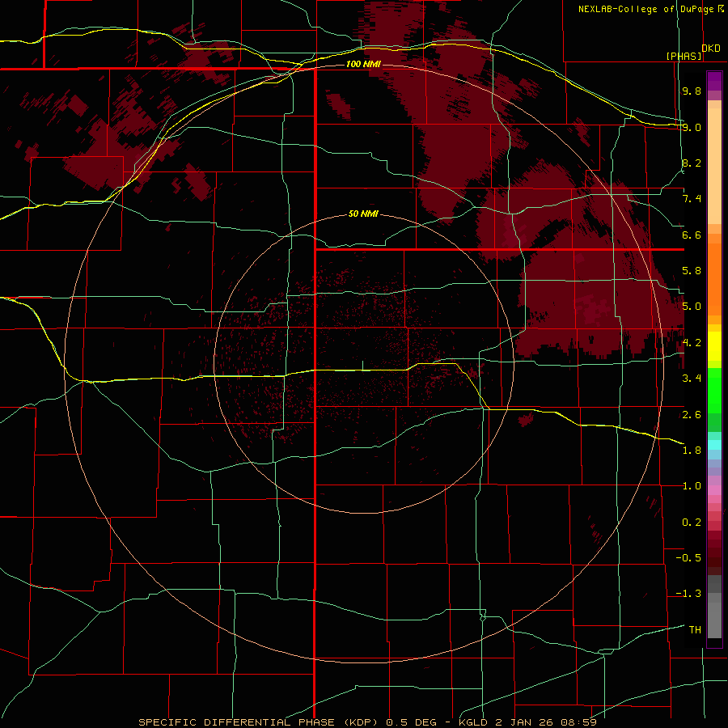Click the 3.4 scale value
The image size is (728, 728).
pos(692,379)
